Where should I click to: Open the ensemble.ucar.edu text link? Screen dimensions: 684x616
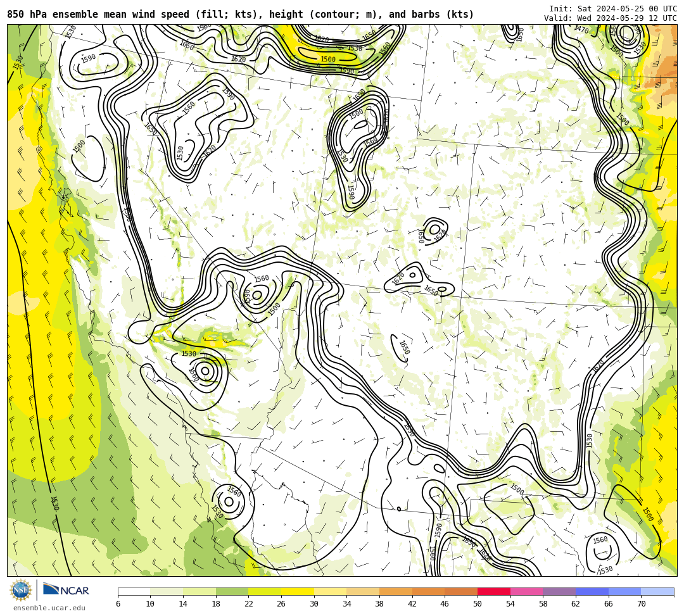49,608
